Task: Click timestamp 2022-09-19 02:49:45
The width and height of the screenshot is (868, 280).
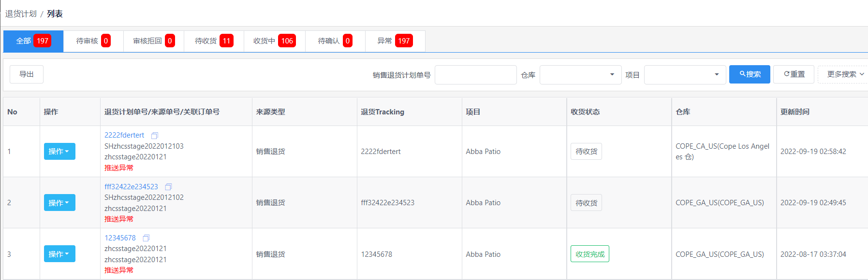Action: coord(813,203)
